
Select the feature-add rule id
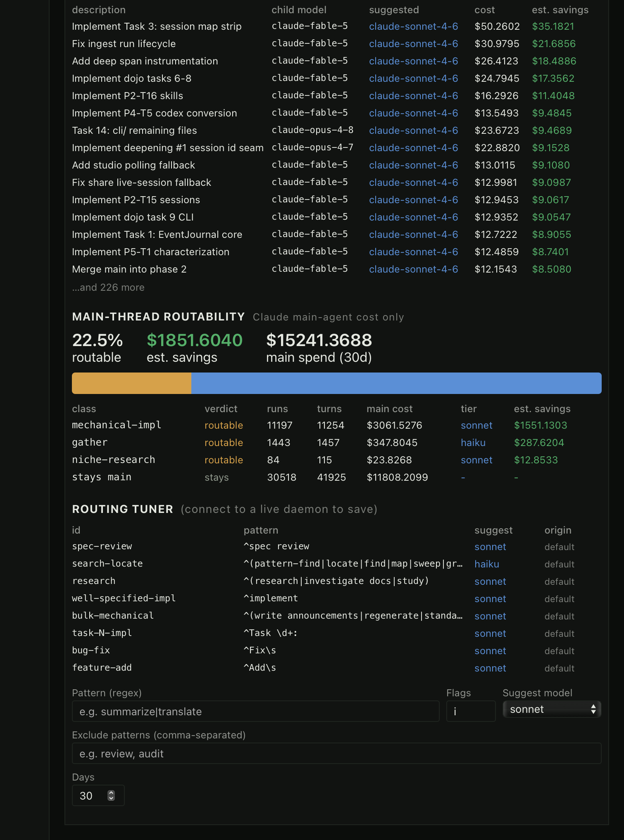click(102, 668)
